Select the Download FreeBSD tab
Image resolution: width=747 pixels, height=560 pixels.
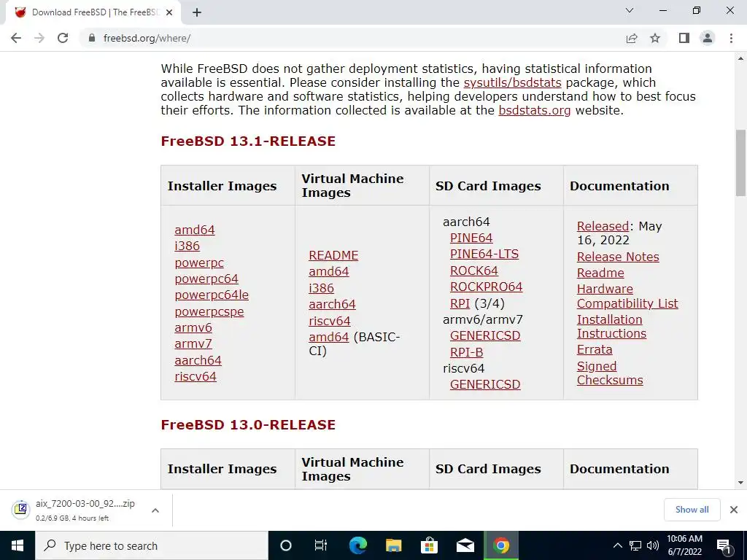93,12
